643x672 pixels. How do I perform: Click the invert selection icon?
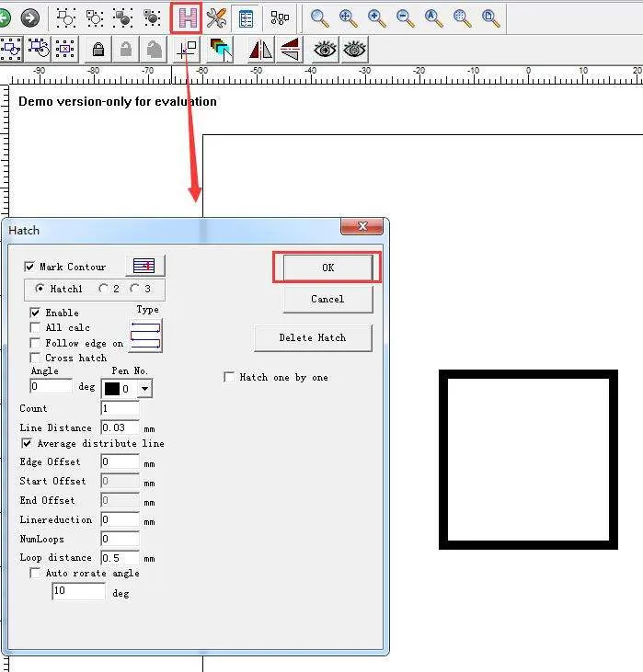pos(39,50)
